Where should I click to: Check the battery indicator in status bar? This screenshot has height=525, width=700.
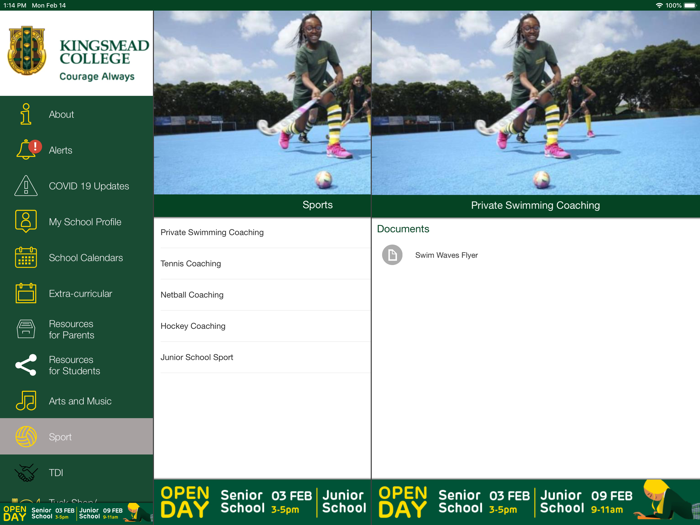pos(690,5)
